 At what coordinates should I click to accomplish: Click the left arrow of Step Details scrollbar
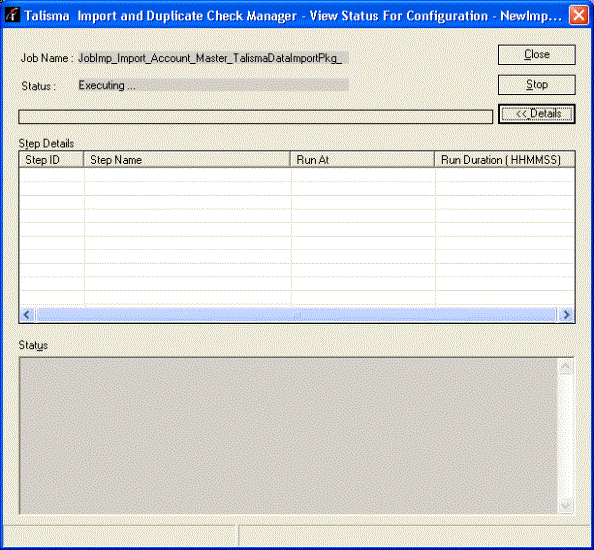(x=27, y=315)
